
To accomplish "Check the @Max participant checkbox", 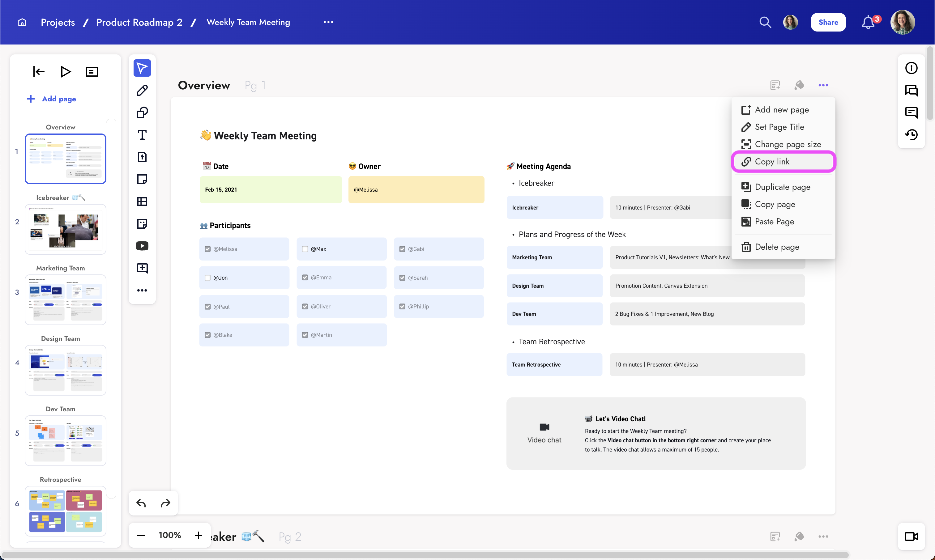I will click(305, 249).
